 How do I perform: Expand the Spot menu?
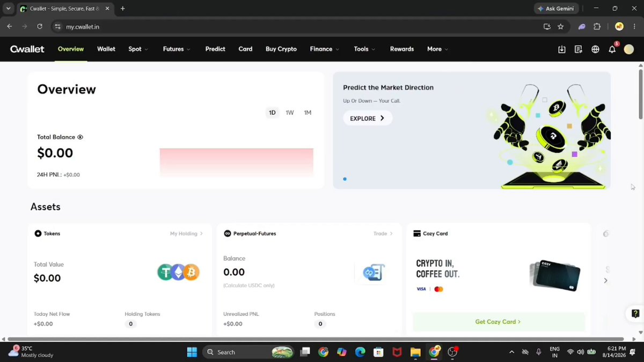(x=138, y=49)
